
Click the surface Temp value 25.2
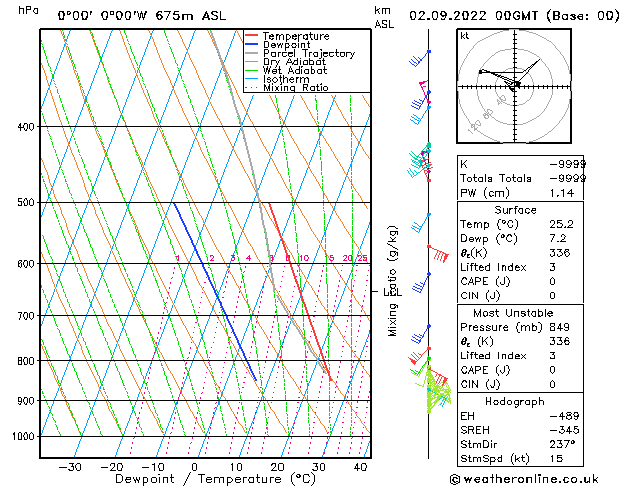(561, 224)
